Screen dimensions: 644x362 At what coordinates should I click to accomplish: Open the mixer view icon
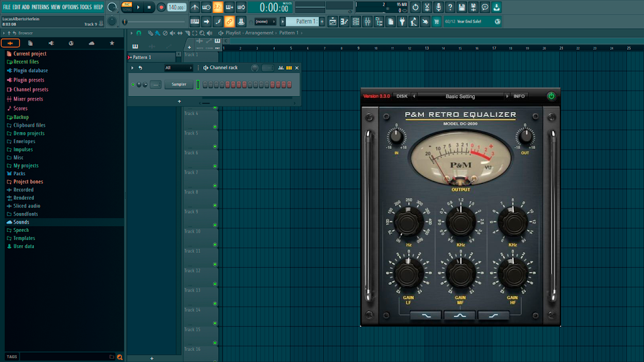[x=367, y=21]
